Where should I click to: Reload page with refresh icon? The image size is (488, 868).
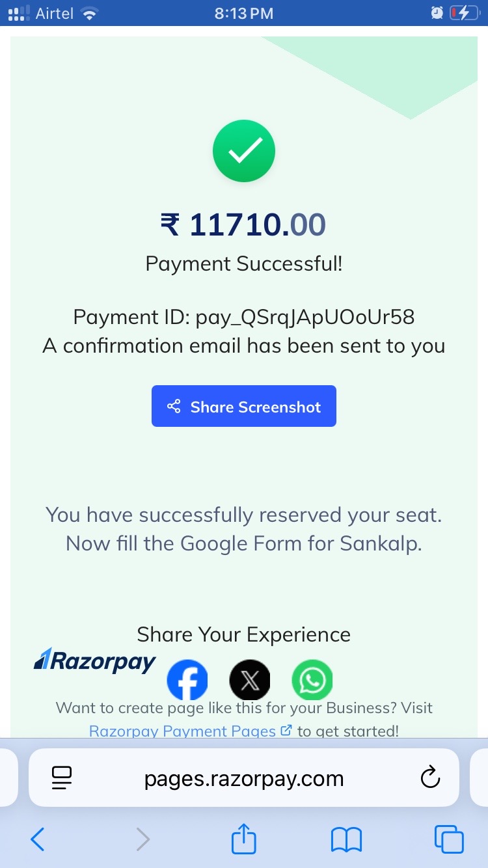click(430, 778)
